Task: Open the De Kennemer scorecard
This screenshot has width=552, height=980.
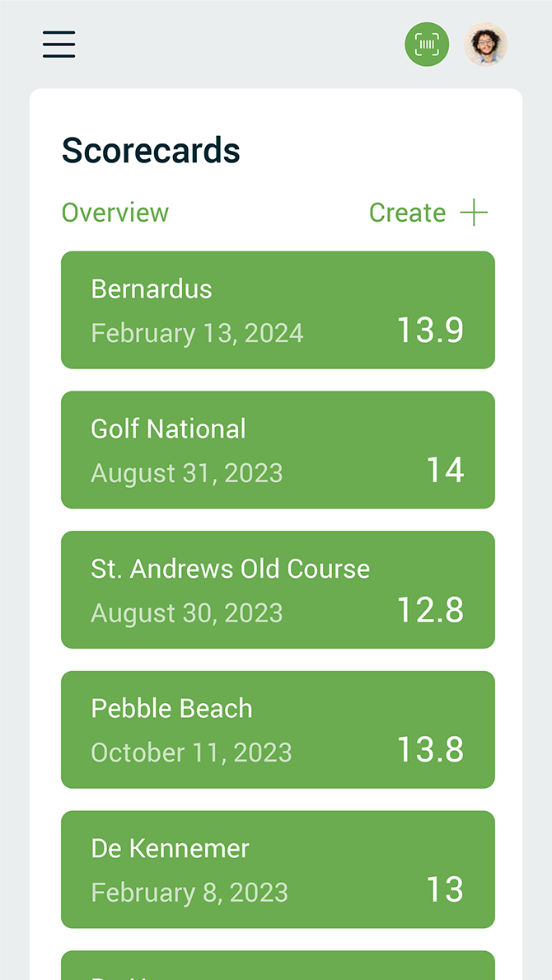Action: coord(278,870)
